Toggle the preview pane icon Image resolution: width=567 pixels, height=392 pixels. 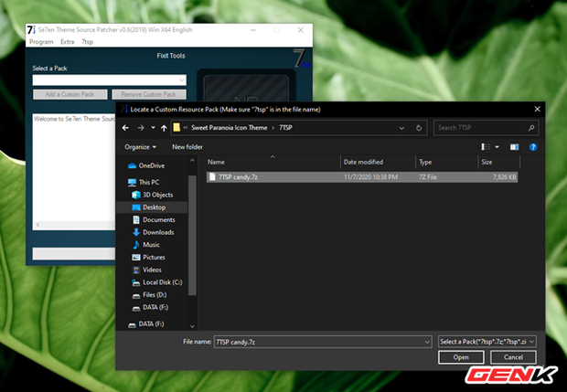(514, 146)
